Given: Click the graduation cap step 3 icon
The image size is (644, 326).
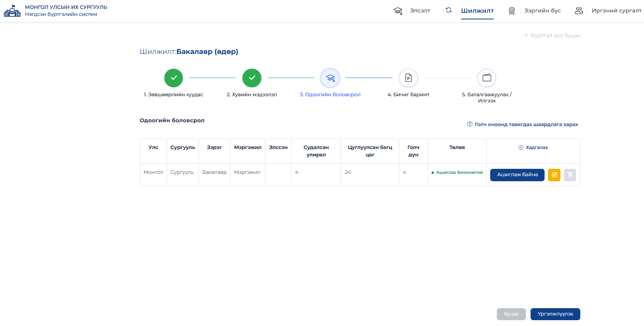Looking at the screenshot, I should coord(330,78).
